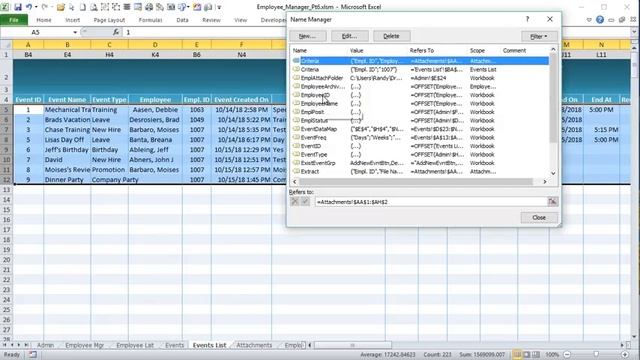640x360 pixels.
Task: Switch to the Employee List sheet tab
Action: pyautogui.click(x=135, y=345)
